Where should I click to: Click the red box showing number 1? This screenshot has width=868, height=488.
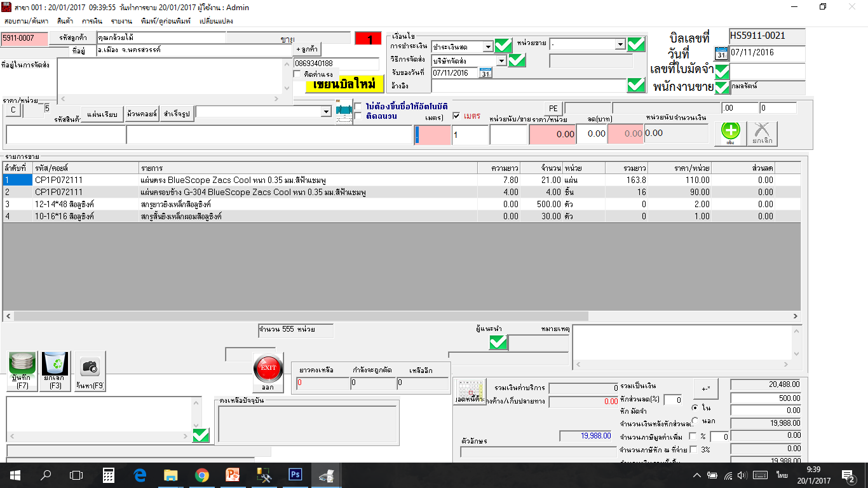[x=369, y=39]
